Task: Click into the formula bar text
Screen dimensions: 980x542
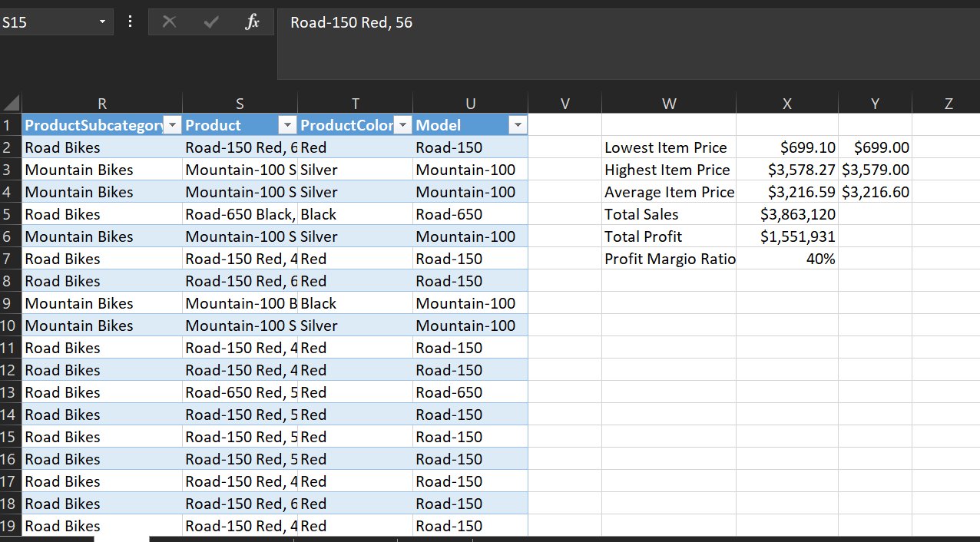Action: 628,44
